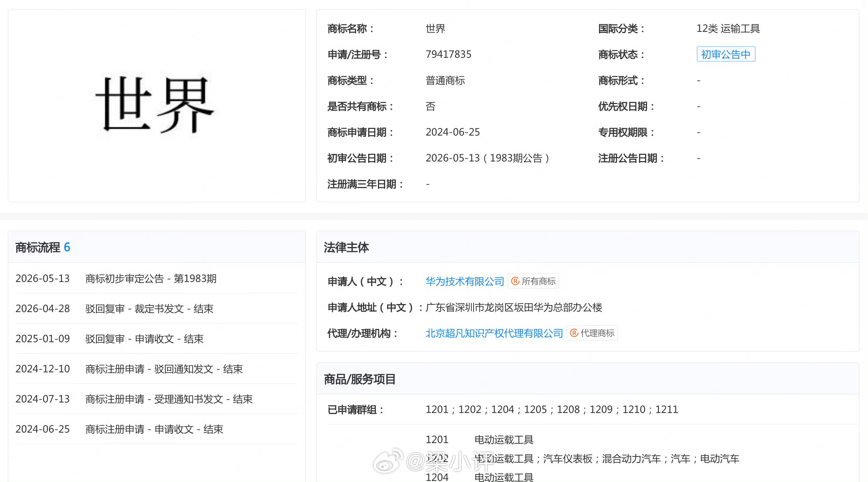Click the 初审公告中 status badge

[x=726, y=54]
